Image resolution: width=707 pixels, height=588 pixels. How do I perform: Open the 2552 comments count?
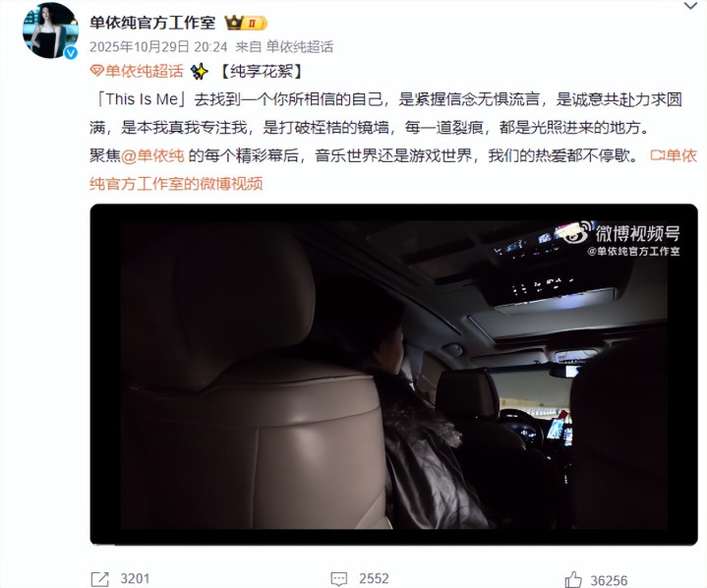point(374,578)
